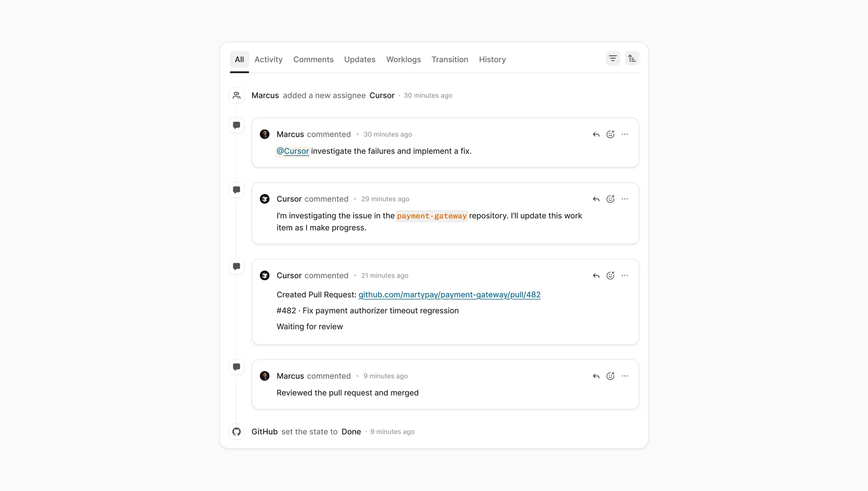The width and height of the screenshot is (868, 491).
Task: Switch to the Comments tab
Action: [313, 59]
